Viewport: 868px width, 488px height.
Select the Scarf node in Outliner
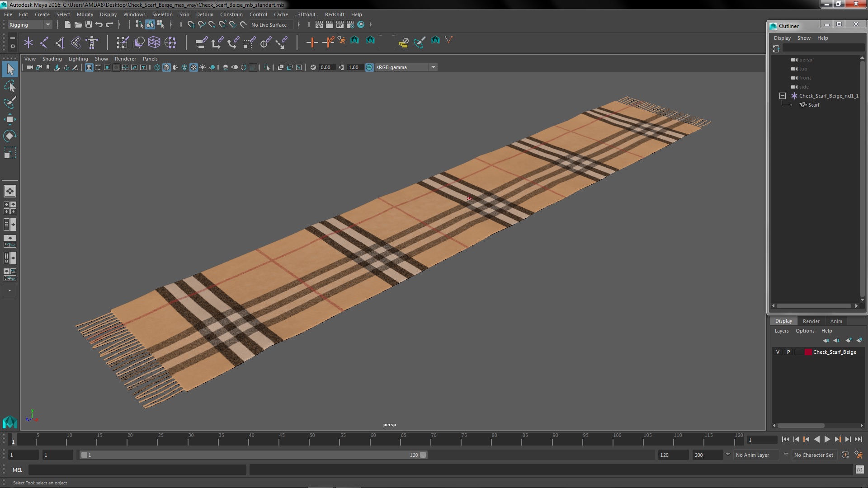(x=813, y=105)
